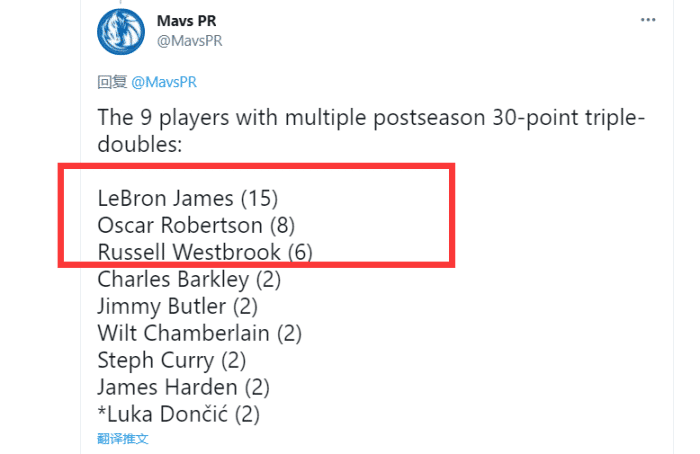The width and height of the screenshot is (700, 454).
Task: Click the 翻译推文 translate tweet link
Action: pos(123,438)
